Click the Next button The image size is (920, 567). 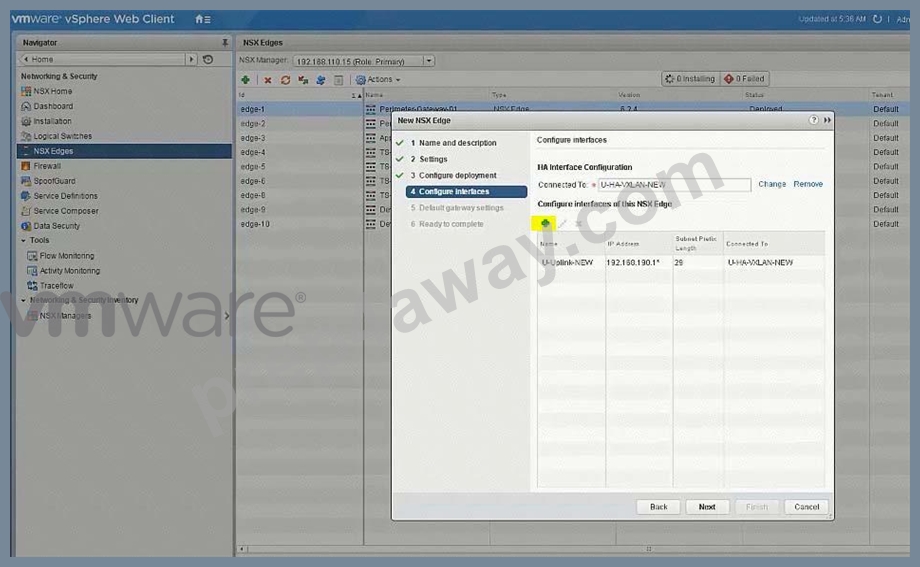(x=707, y=507)
